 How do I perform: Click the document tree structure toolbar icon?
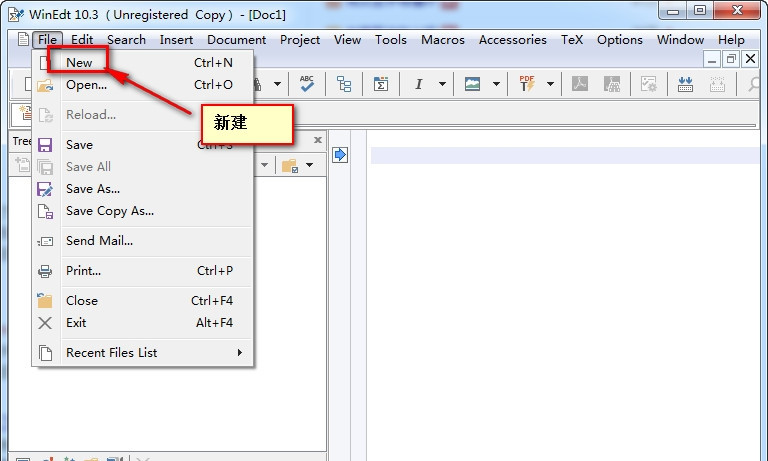click(x=344, y=84)
